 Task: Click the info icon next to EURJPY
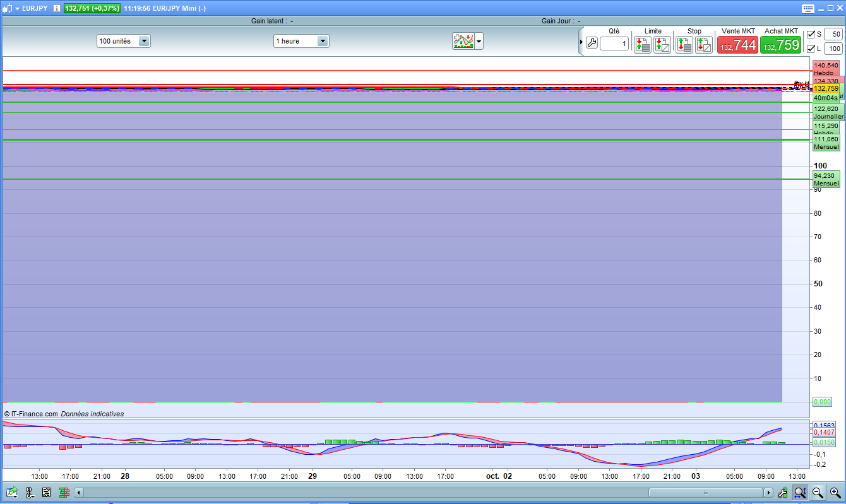click(57, 8)
